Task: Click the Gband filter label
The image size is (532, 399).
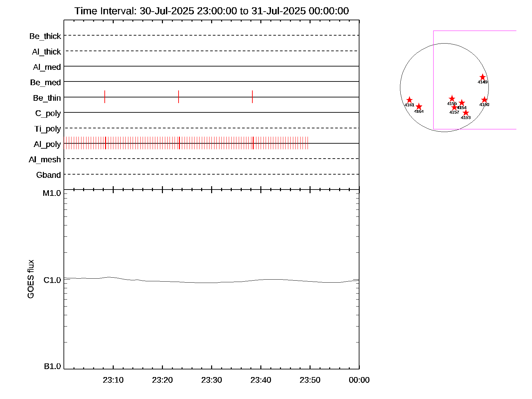Action: click(49, 175)
